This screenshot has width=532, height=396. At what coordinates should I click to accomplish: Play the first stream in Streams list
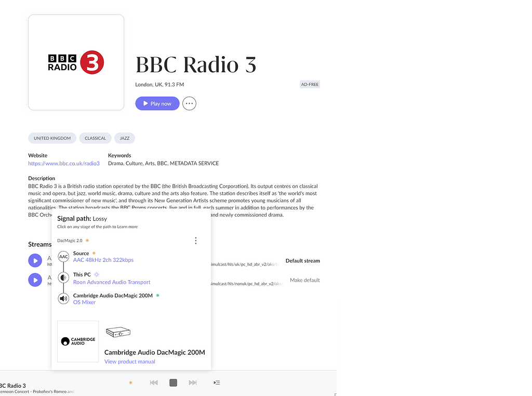pyautogui.click(x=35, y=260)
